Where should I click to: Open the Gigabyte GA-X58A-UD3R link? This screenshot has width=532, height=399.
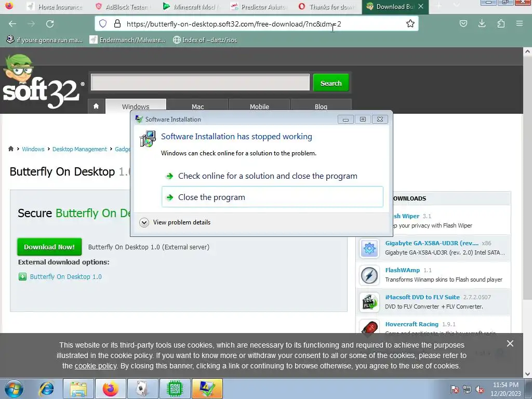[432, 243]
